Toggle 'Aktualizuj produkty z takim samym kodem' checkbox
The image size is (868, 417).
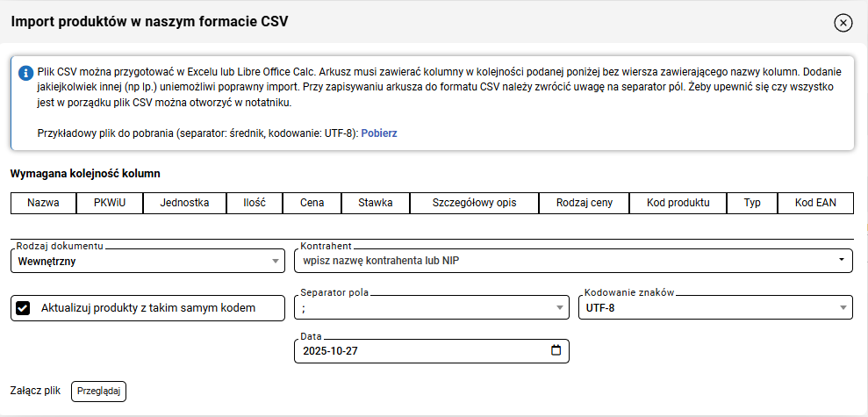coord(23,308)
